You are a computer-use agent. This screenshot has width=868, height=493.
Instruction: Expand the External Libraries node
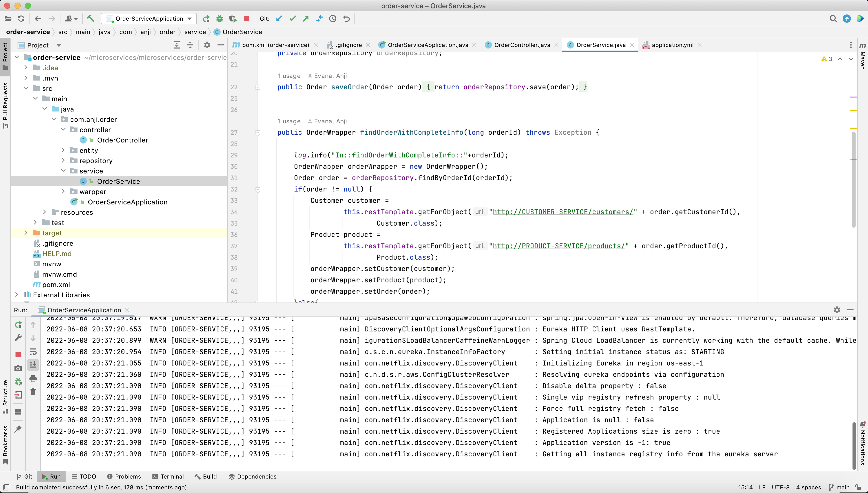(x=17, y=295)
